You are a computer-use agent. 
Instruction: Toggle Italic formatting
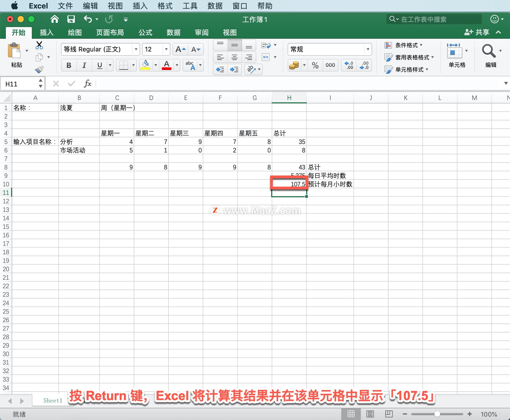[x=84, y=65]
